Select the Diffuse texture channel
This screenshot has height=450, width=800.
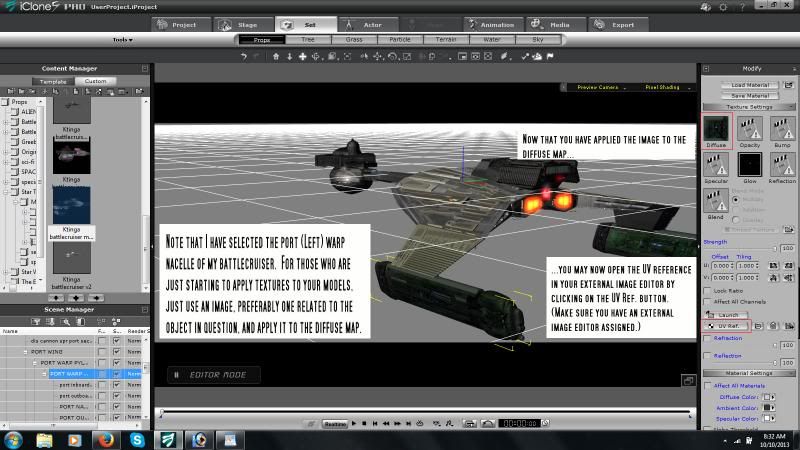tap(716, 128)
